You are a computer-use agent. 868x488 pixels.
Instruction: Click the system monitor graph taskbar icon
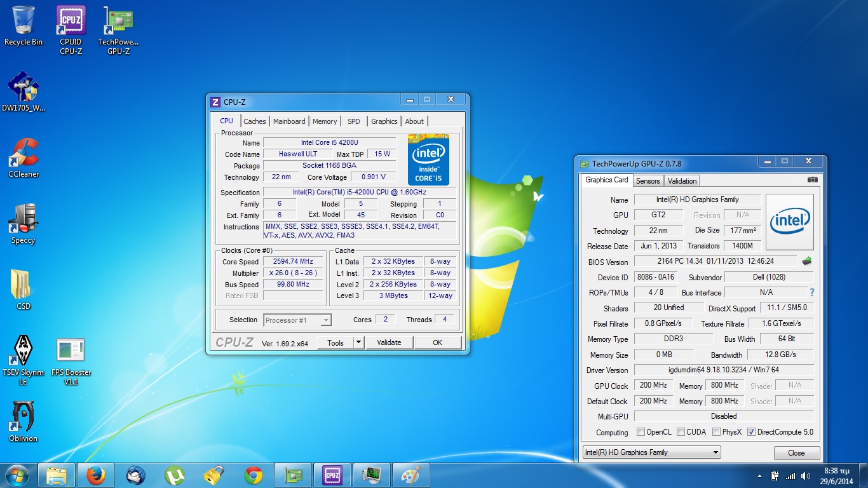[372, 475]
